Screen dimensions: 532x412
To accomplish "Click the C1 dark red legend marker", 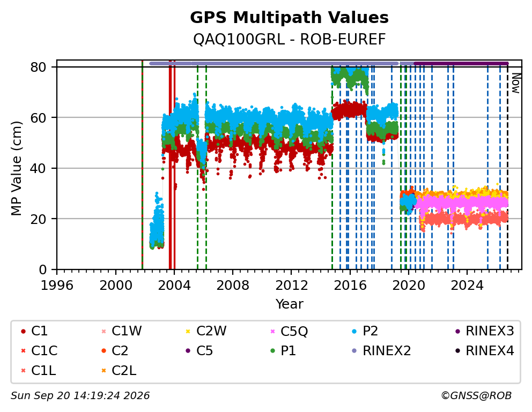I will (x=24, y=331).
